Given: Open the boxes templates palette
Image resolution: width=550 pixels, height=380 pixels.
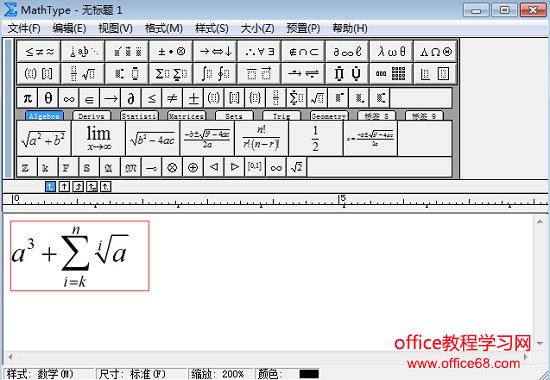Looking at the screenshot, I should (436, 74).
